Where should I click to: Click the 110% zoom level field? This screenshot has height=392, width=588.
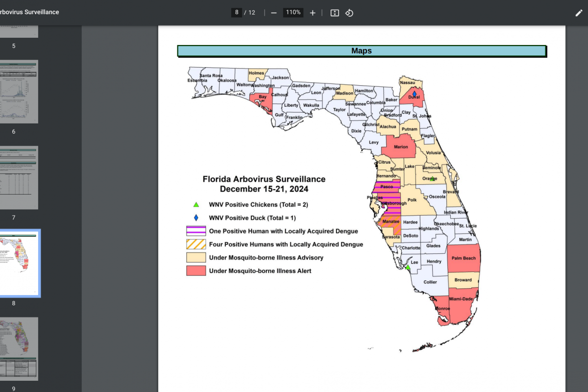click(293, 13)
